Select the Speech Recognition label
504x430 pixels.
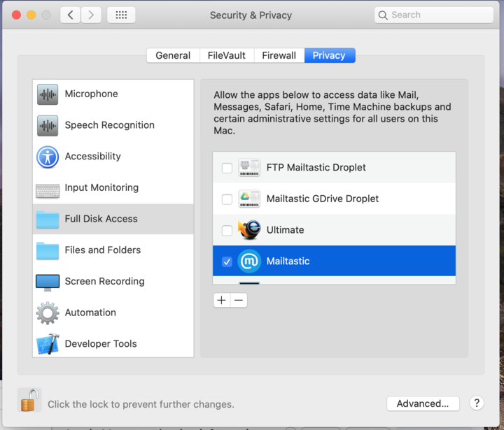[x=110, y=125]
